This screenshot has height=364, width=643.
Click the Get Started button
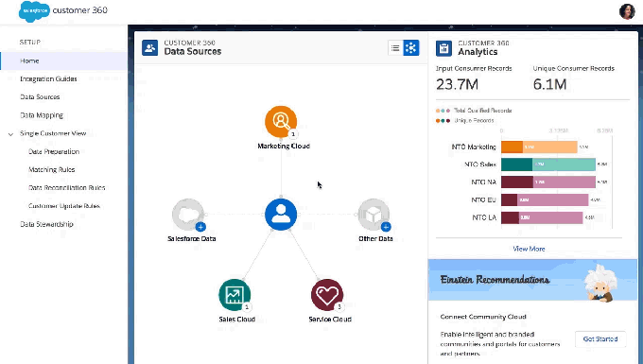coord(600,339)
